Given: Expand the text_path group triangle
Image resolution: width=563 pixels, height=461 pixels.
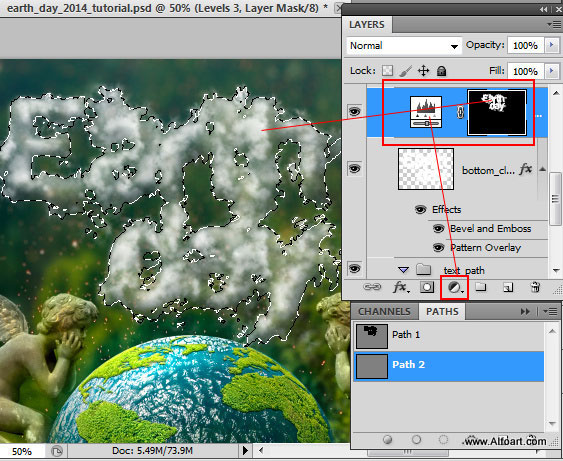Looking at the screenshot, I should (404, 270).
